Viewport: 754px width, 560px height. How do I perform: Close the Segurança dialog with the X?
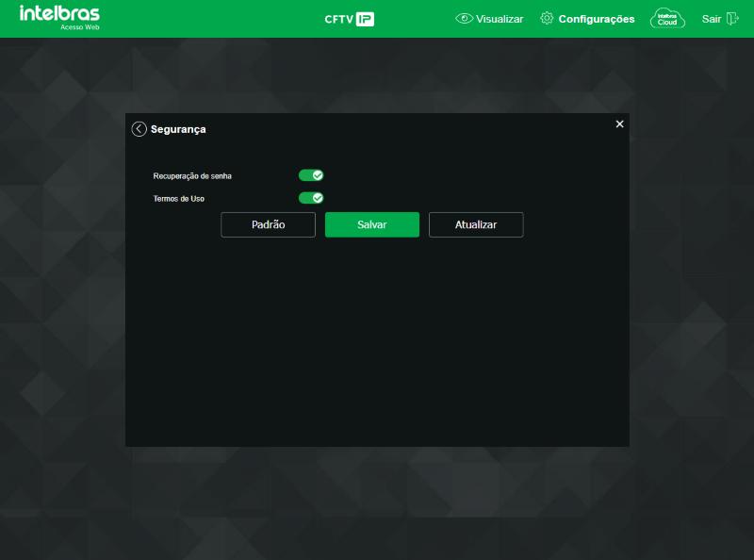(x=619, y=124)
